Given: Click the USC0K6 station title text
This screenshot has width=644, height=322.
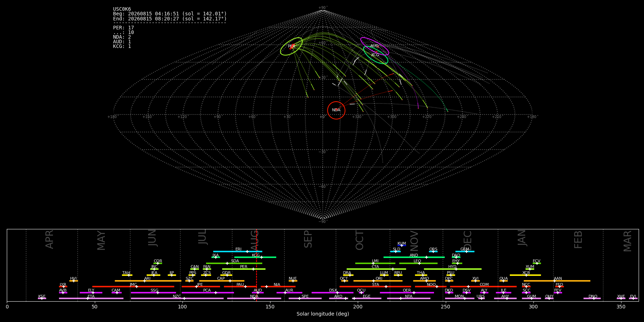Looking at the screenshot, I should pos(122,9).
